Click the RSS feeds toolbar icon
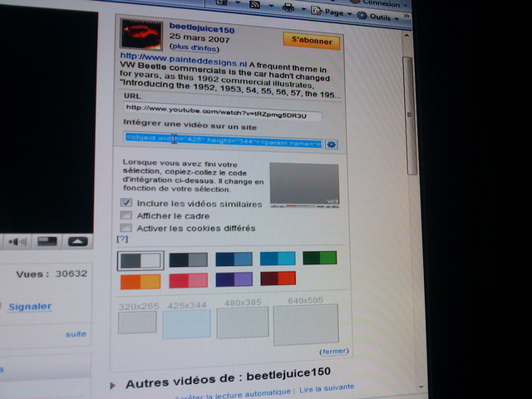 point(255,4)
